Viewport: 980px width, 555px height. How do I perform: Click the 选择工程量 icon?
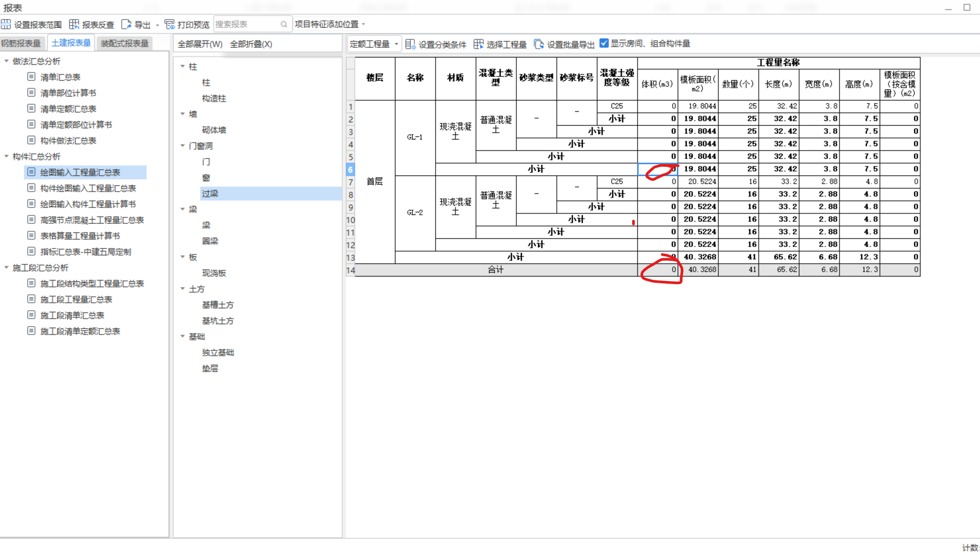pos(479,44)
